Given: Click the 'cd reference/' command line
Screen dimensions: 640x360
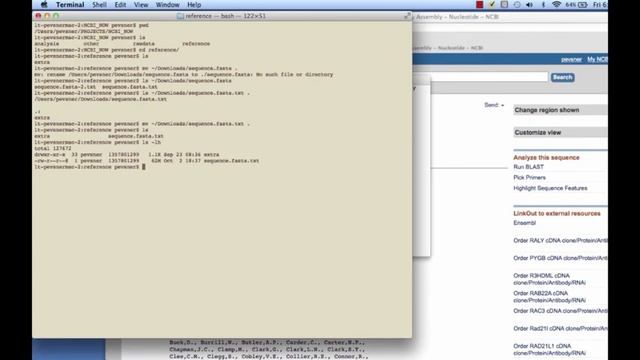Looking at the screenshot, I should pyautogui.click(x=107, y=50).
